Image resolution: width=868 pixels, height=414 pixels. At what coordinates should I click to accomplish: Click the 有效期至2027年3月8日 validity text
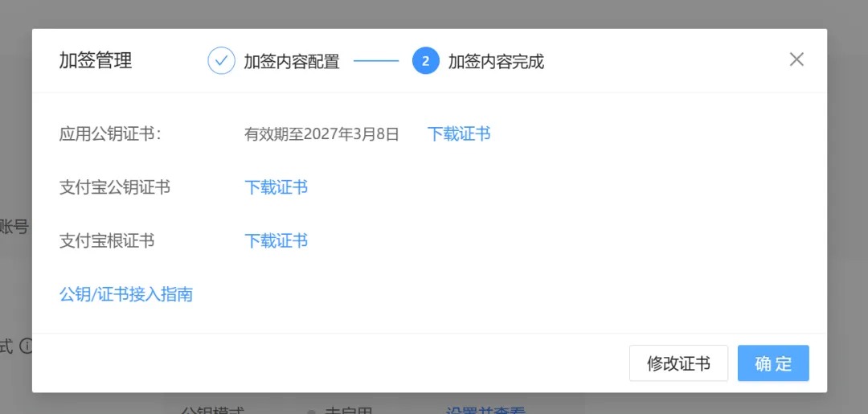pyautogui.click(x=321, y=134)
